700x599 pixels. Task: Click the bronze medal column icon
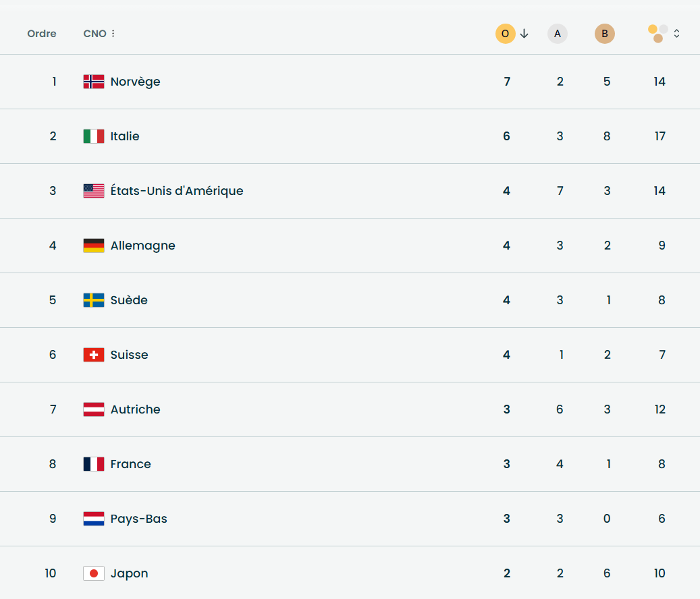coord(605,34)
